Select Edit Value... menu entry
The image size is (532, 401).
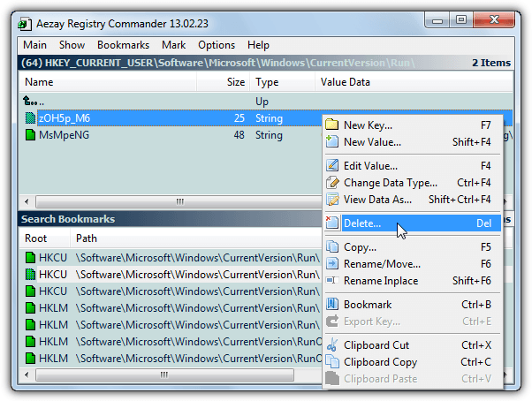tap(413, 166)
